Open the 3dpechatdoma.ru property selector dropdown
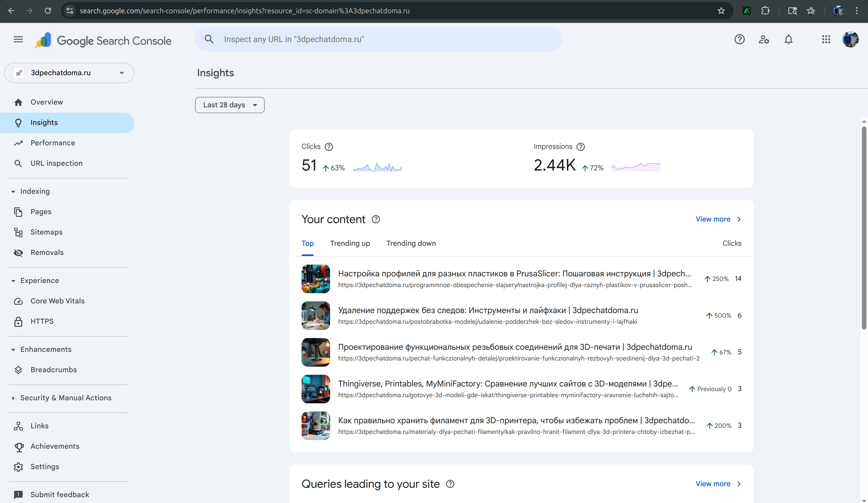868x503 pixels. 69,73
